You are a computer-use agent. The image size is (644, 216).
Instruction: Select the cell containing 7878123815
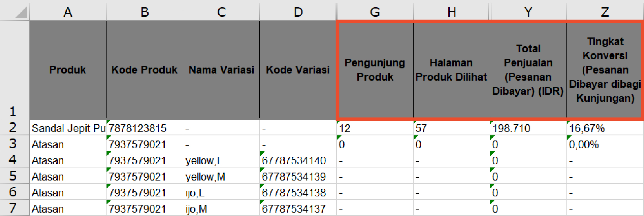[144, 128]
